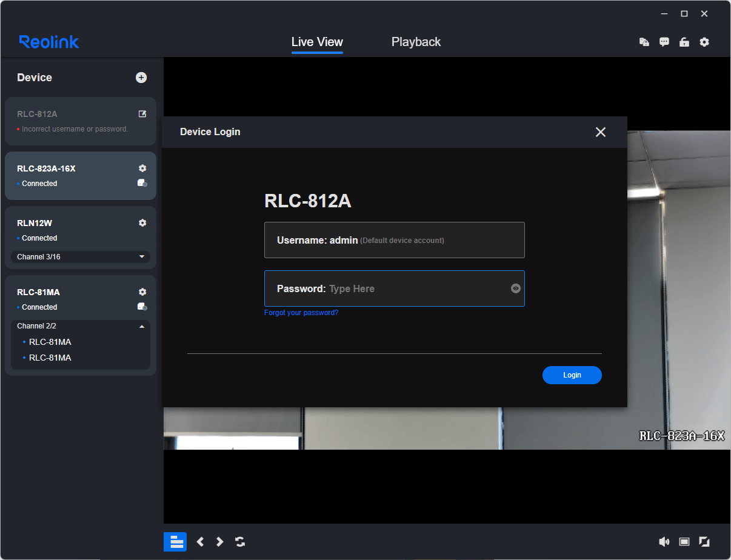Maximize the Reolink window
This screenshot has width=731, height=560.
coord(684,13)
